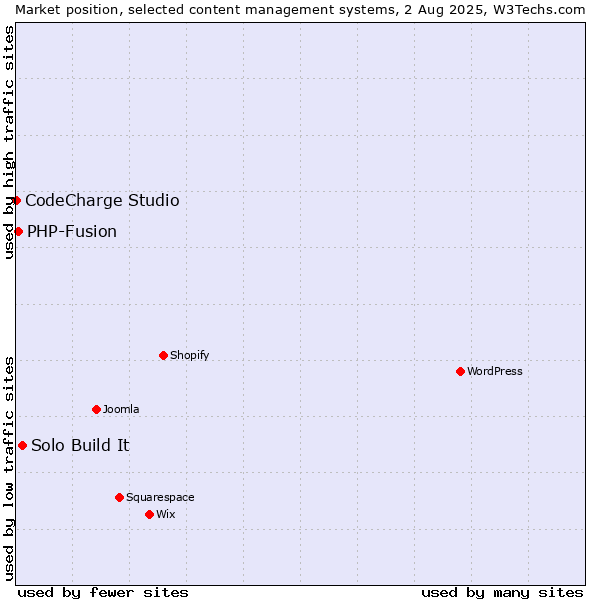Viewport: 600px width, 600px height.
Task: Click the Squarespace red data point
Action: [119, 497]
